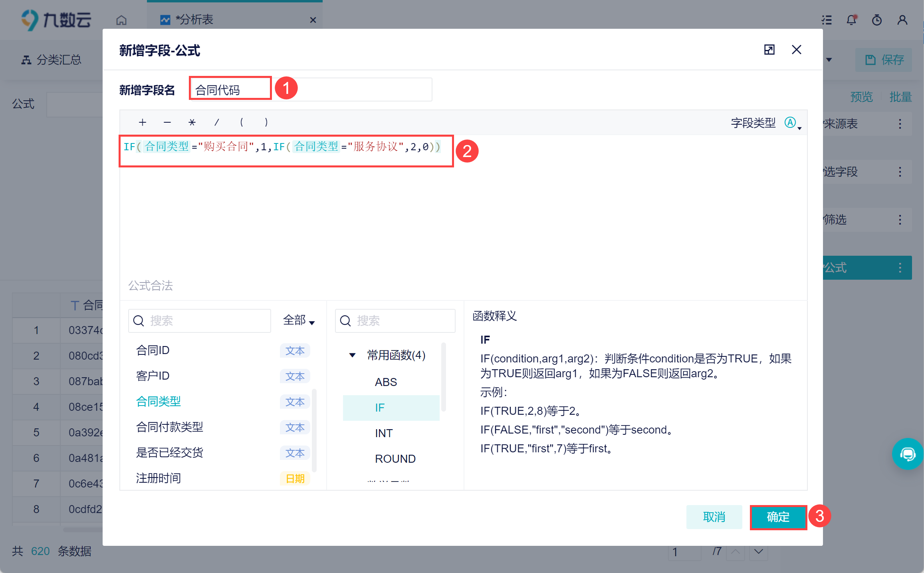Open the notification bell icon

point(851,20)
